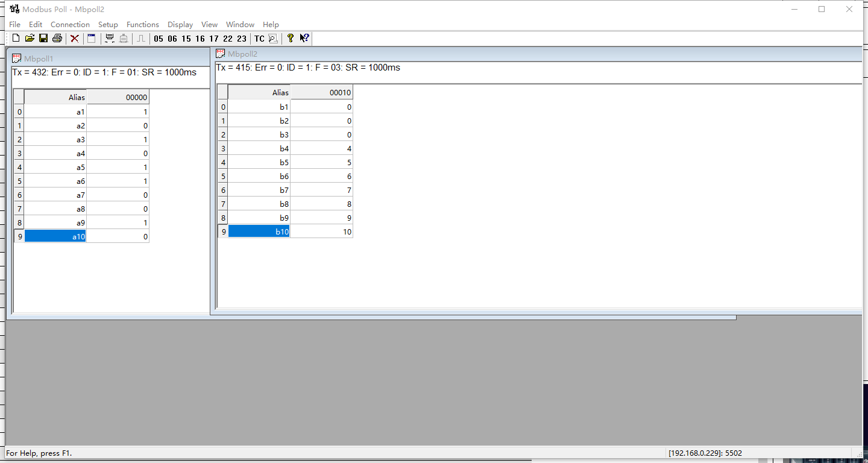Screen dimensions: 868x463
Task: Click the pulse waveform toolbar icon
Action: click(141, 39)
